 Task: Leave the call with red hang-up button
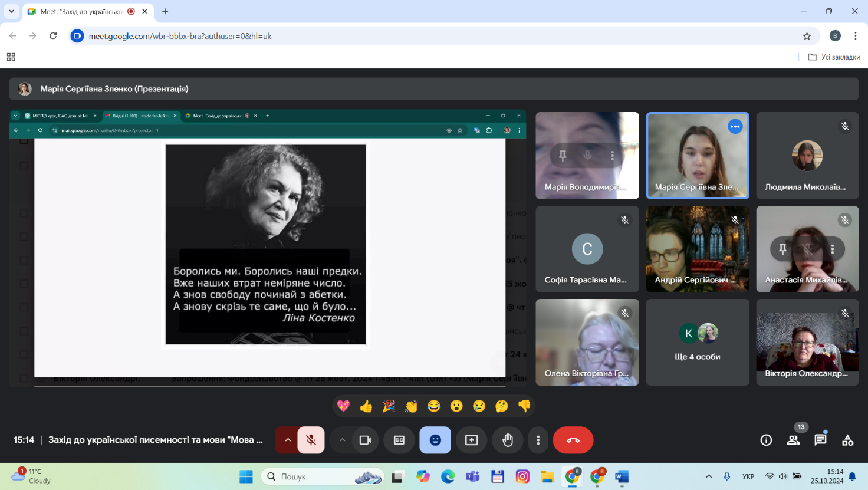pyautogui.click(x=573, y=440)
